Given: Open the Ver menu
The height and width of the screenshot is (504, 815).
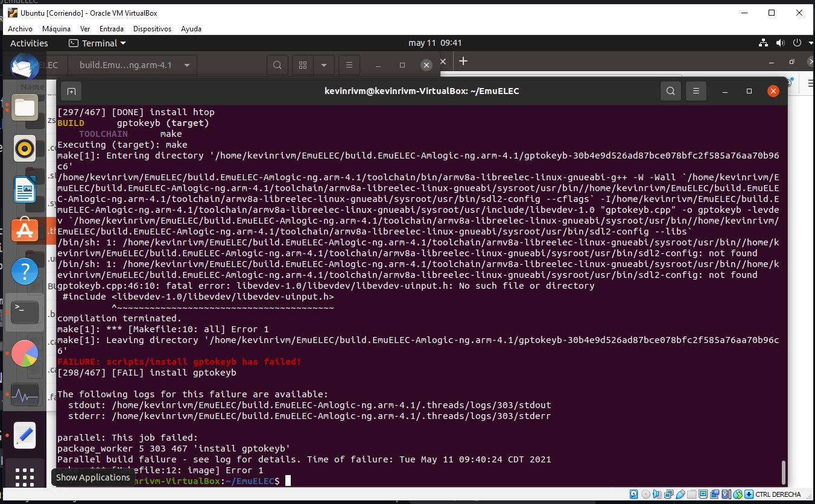Looking at the screenshot, I should click(85, 28).
